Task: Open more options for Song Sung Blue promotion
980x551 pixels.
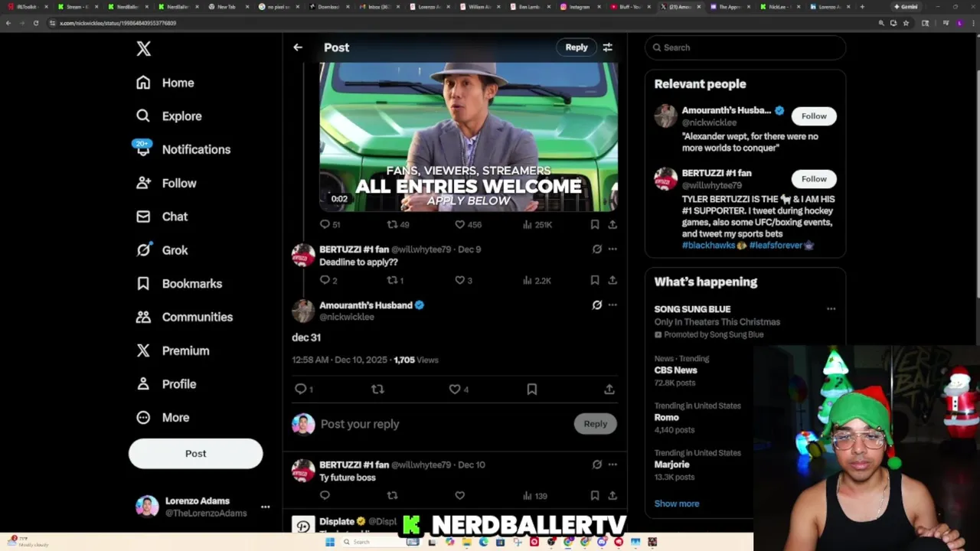Action: tap(831, 309)
